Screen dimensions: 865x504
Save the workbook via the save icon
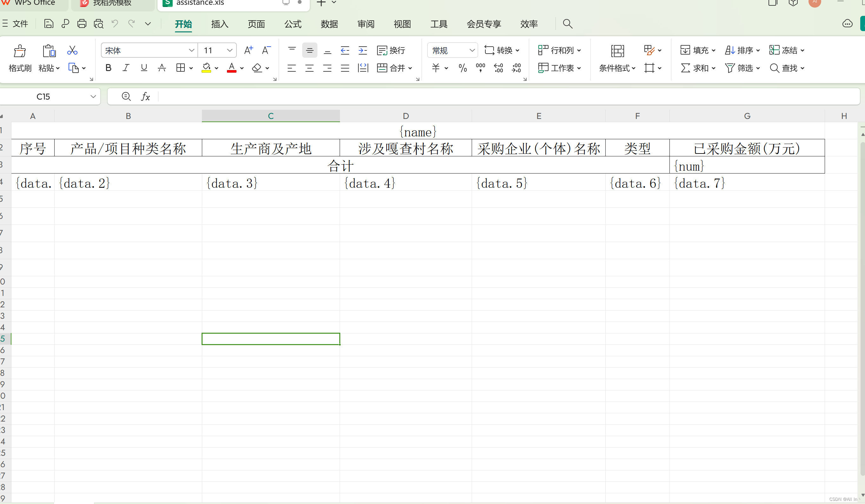tap(48, 23)
